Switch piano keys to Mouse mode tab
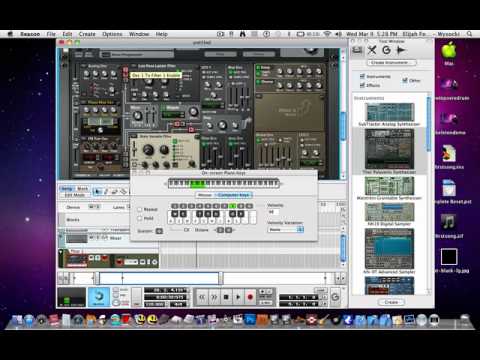This screenshot has width=480, height=360. (x=205, y=195)
